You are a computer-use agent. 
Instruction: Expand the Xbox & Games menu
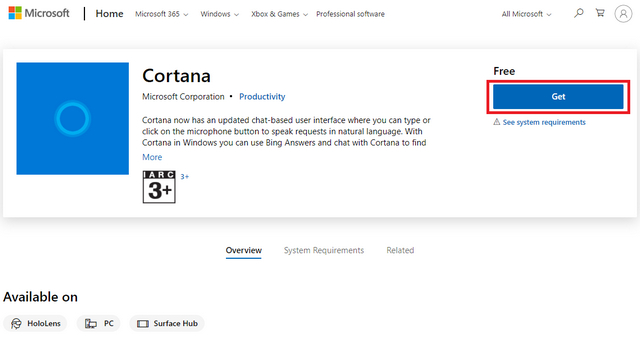point(280,14)
